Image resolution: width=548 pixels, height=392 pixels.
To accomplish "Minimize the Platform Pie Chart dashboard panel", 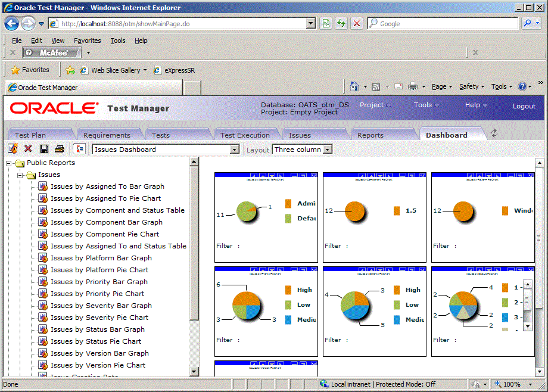I will 511,175.
